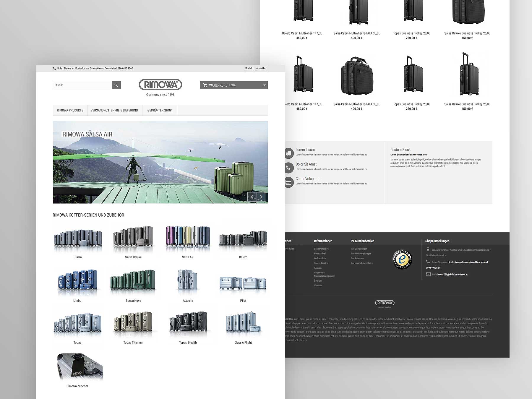Open Ihre Bestellungen footer link

359,249
